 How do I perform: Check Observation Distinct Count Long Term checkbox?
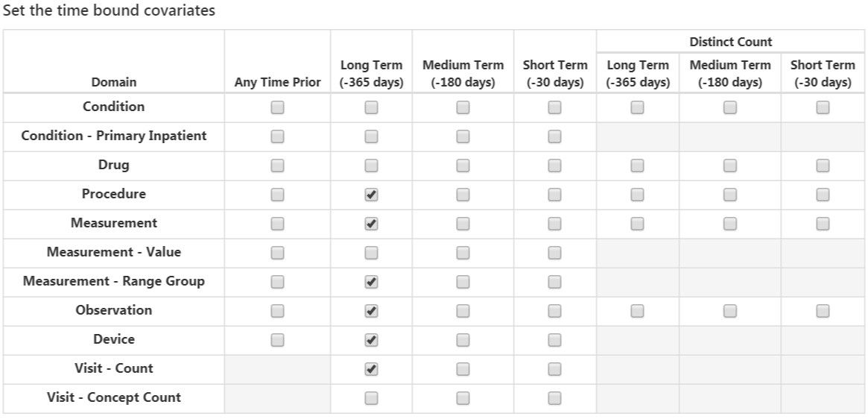point(637,311)
